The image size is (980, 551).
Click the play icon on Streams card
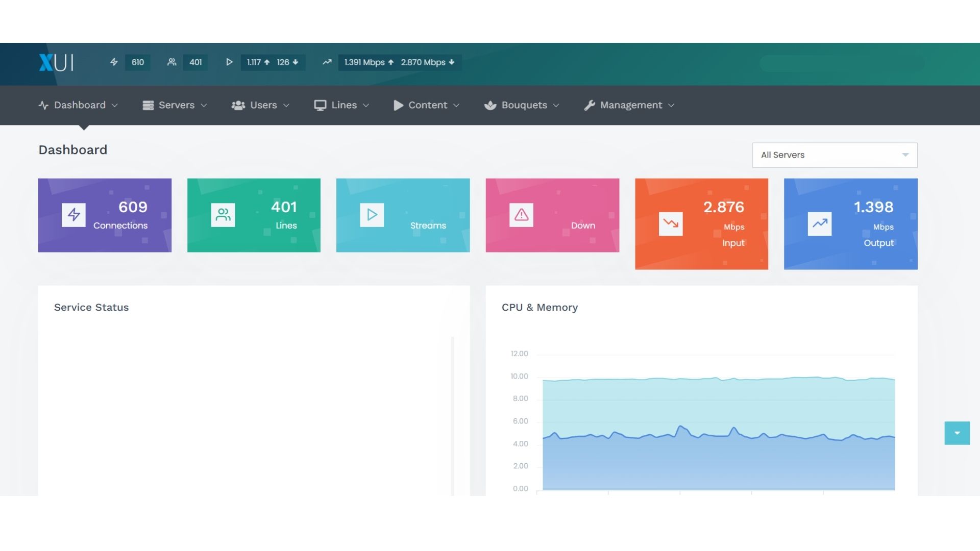[x=372, y=215]
